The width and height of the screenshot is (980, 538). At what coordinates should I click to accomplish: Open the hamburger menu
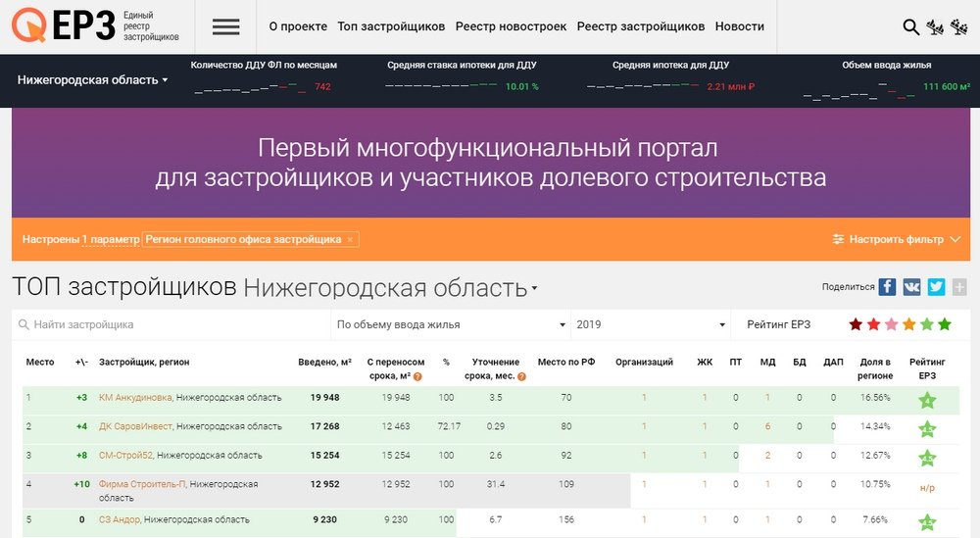coord(225,26)
